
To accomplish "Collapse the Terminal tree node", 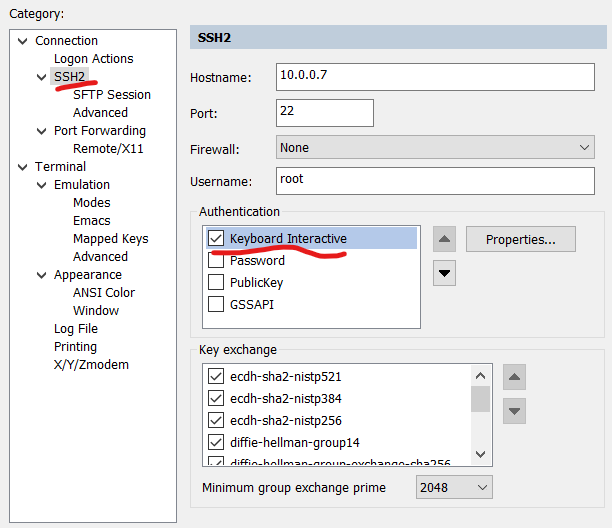I will point(21,167).
